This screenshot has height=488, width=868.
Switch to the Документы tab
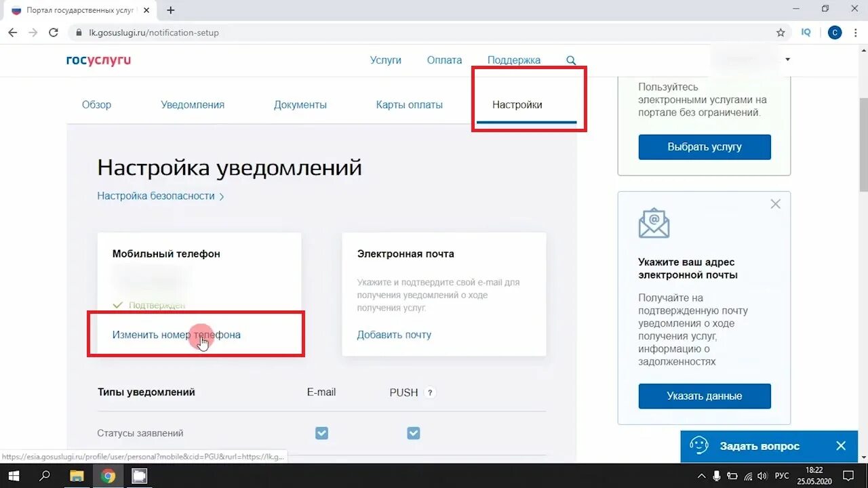tap(300, 105)
